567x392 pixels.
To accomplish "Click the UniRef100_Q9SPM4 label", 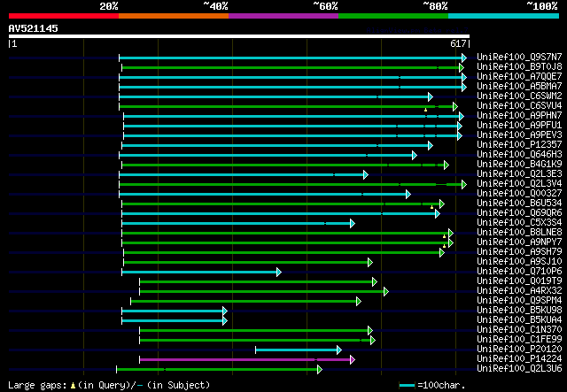I will [519, 301].
